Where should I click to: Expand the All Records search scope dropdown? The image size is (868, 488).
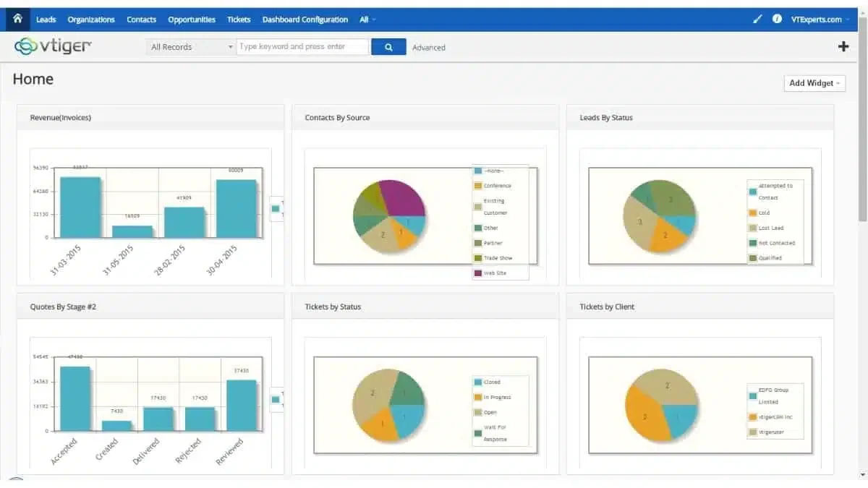pyautogui.click(x=191, y=47)
